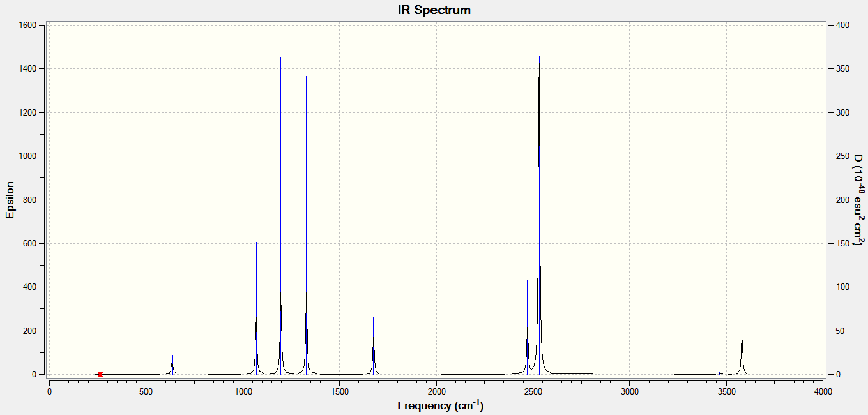Select the Frequency (cm-1) axis label
This screenshot has width=868, height=415.
[440, 405]
